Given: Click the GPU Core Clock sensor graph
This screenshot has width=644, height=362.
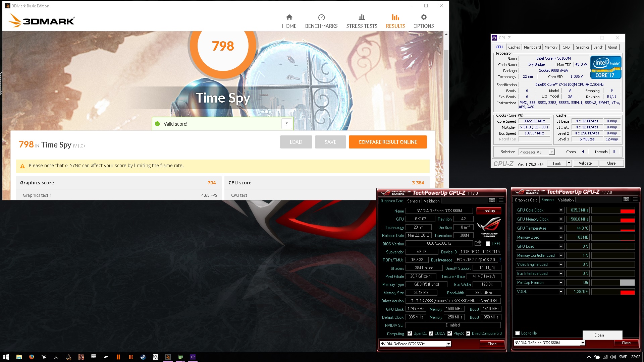Looking at the screenshot, I should coord(613,210).
